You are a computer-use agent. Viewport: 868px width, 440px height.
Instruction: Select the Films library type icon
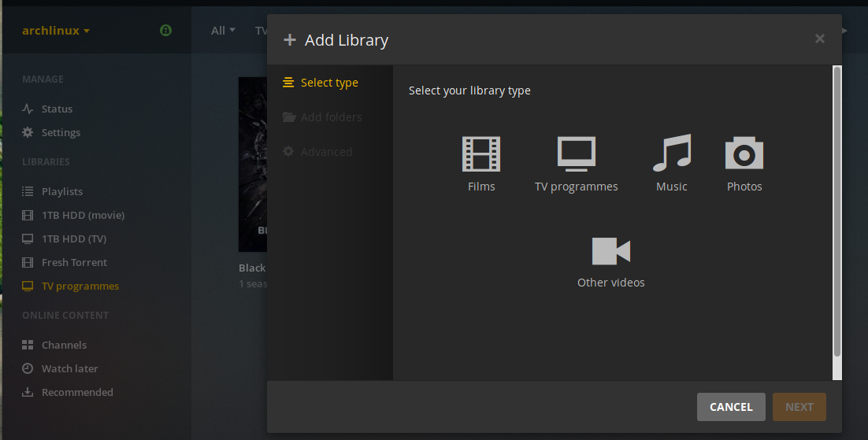point(480,154)
